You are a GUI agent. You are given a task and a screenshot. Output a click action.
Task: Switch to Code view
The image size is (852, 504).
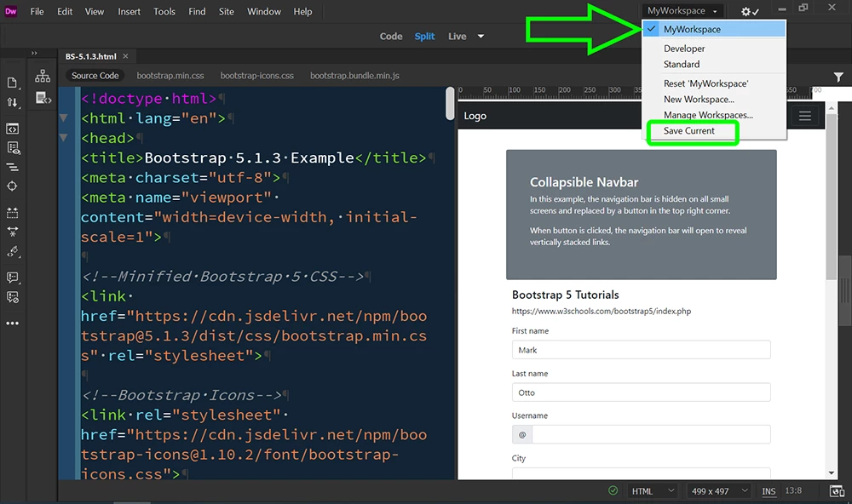(x=391, y=37)
